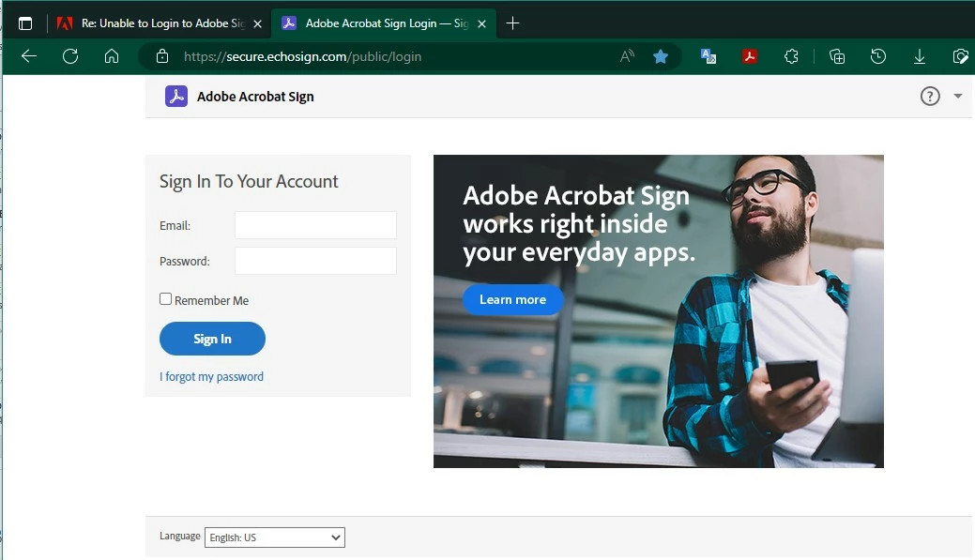Open the tab actions menu icon

[25, 23]
